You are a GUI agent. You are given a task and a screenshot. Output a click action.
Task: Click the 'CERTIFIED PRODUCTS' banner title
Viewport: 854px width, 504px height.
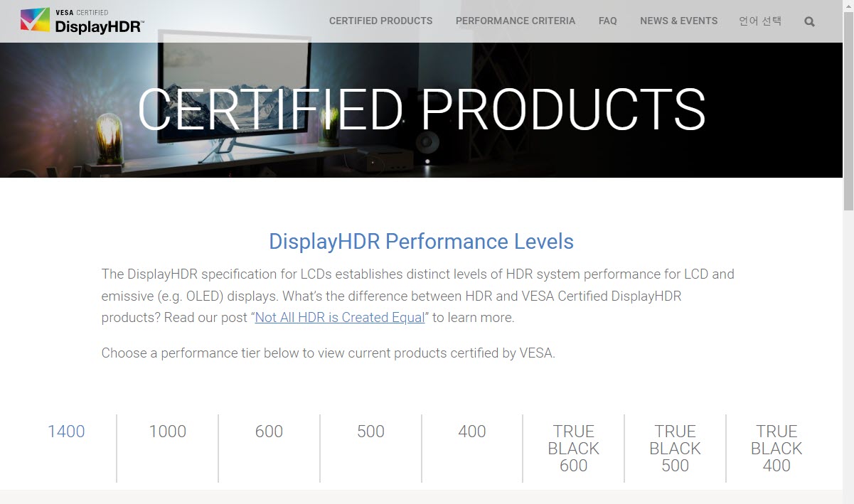(x=422, y=110)
